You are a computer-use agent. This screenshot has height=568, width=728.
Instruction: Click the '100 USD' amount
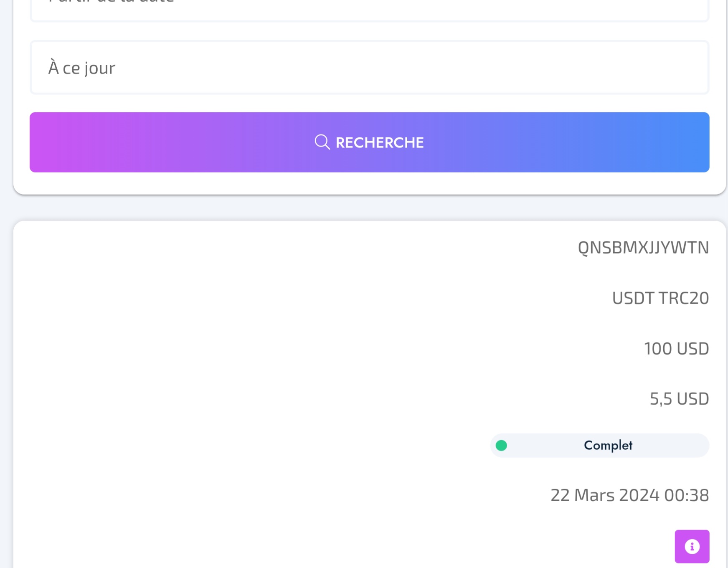pos(676,349)
